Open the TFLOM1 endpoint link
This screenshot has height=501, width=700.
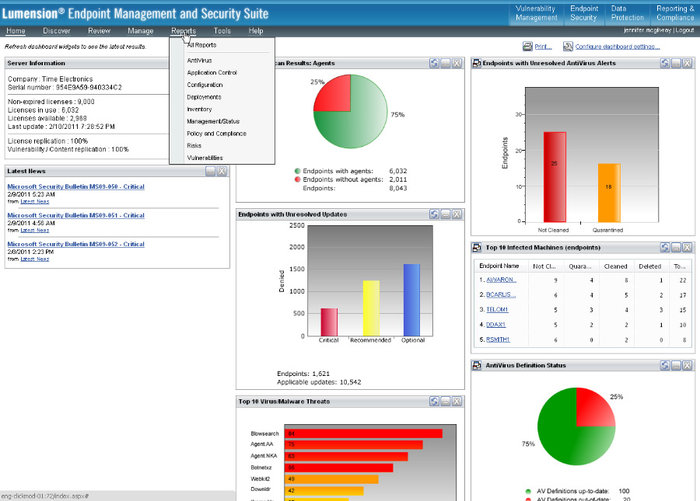coord(497,309)
